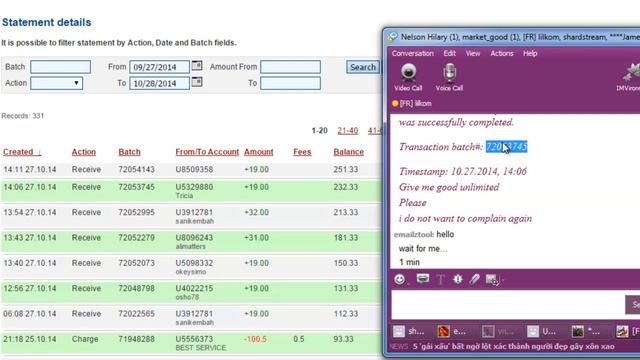Sort by Created column header

[22, 152]
